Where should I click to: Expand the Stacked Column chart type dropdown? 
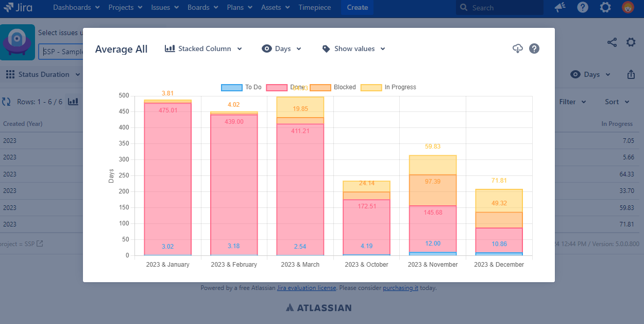204,48
